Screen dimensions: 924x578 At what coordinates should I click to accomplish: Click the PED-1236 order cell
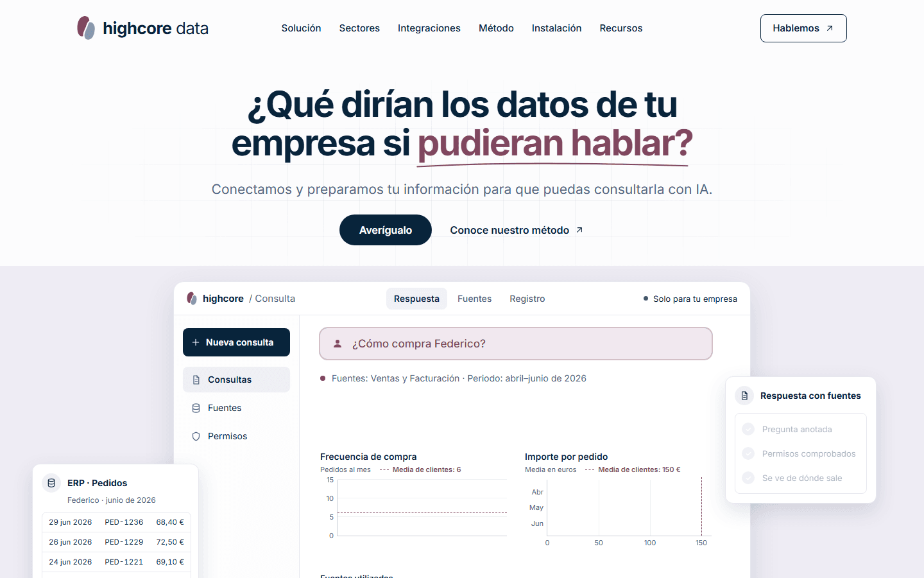click(x=124, y=522)
